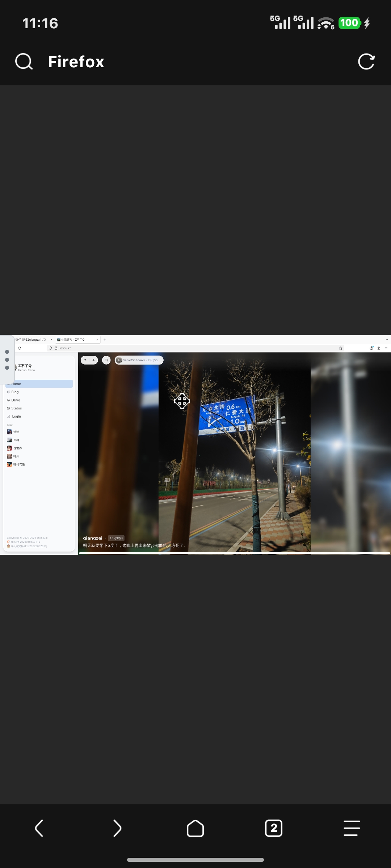Open the Firefox hamburger application menu
The height and width of the screenshot is (868, 391).
click(386, 348)
